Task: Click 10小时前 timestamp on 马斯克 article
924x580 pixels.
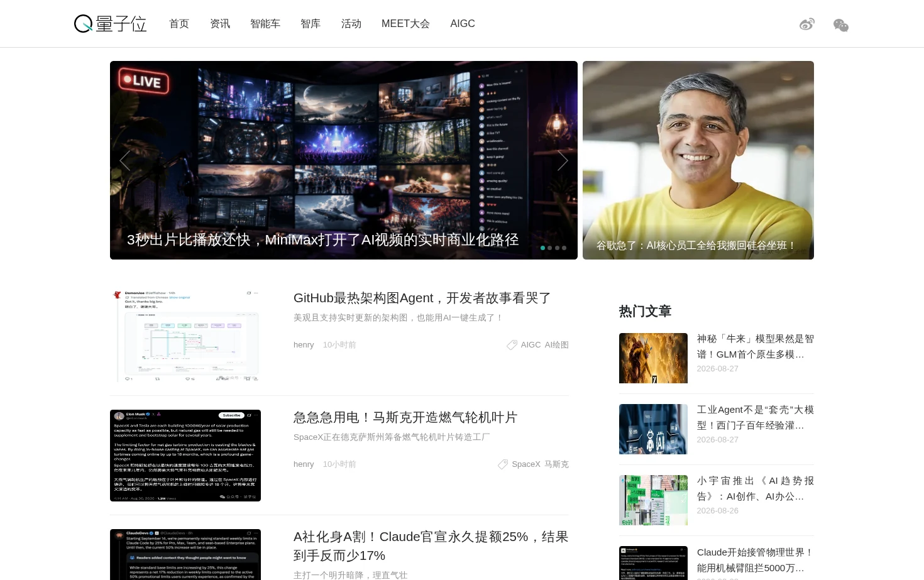Action: [339, 464]
